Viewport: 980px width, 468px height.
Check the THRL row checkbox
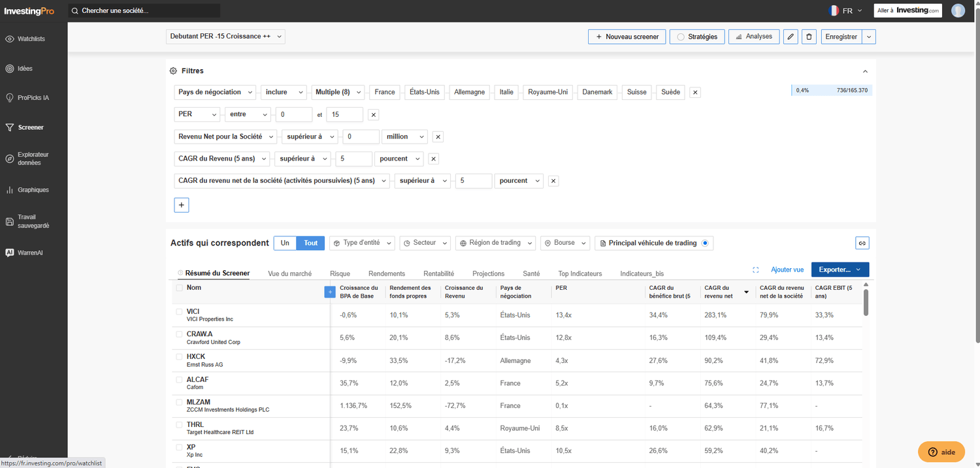click(x=180, y=425)
